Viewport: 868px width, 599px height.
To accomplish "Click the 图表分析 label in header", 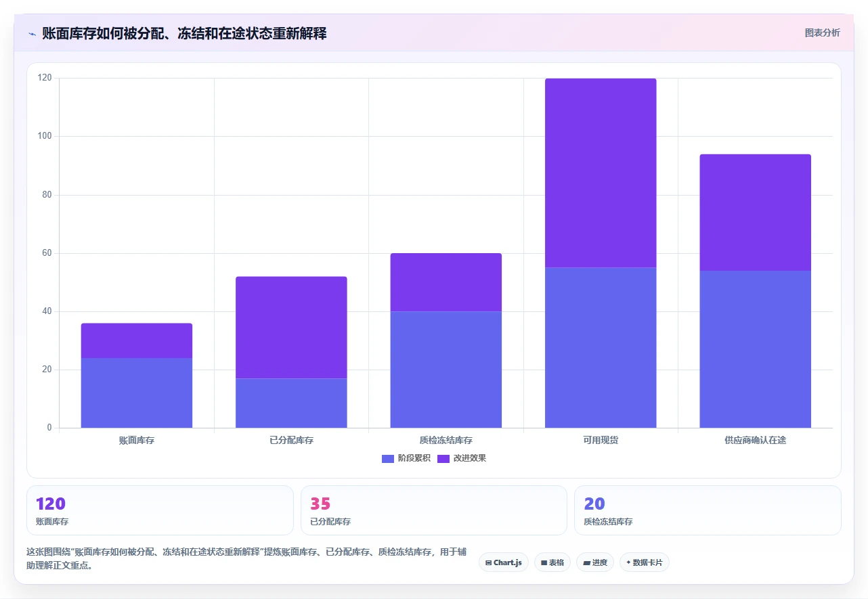I will click(822, 32).
